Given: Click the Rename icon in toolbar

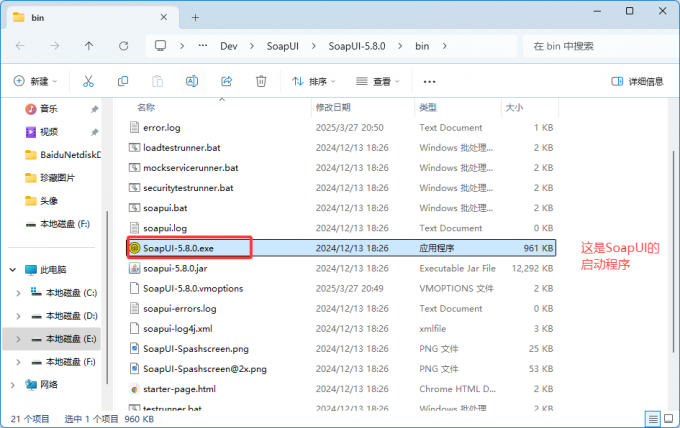Looking at the screenshot, I should pos(192,81).
